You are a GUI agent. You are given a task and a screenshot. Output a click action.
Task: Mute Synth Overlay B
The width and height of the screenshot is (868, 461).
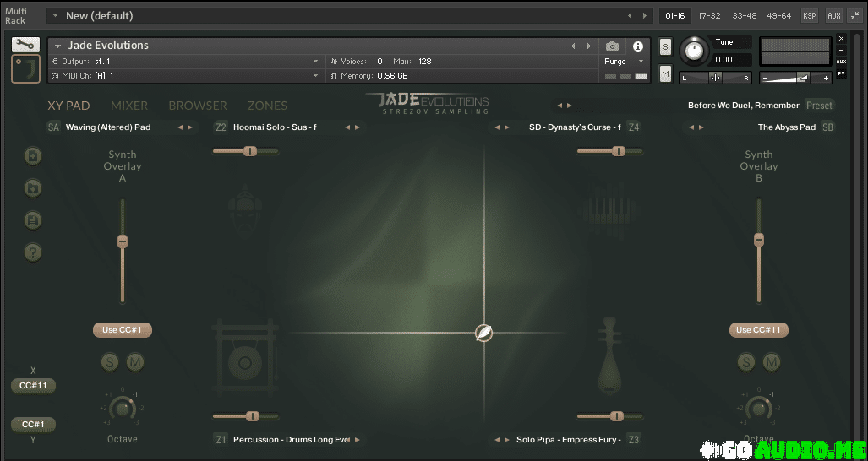coord(772,362)
